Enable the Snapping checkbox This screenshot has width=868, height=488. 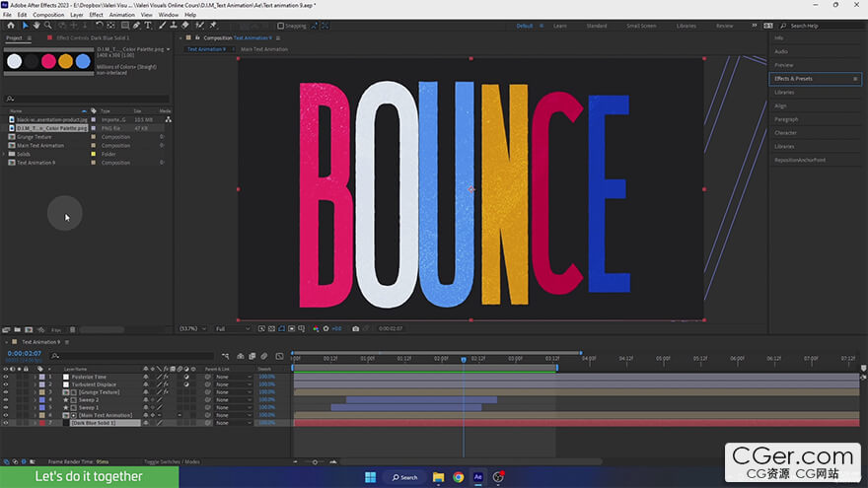pos(278,26)
